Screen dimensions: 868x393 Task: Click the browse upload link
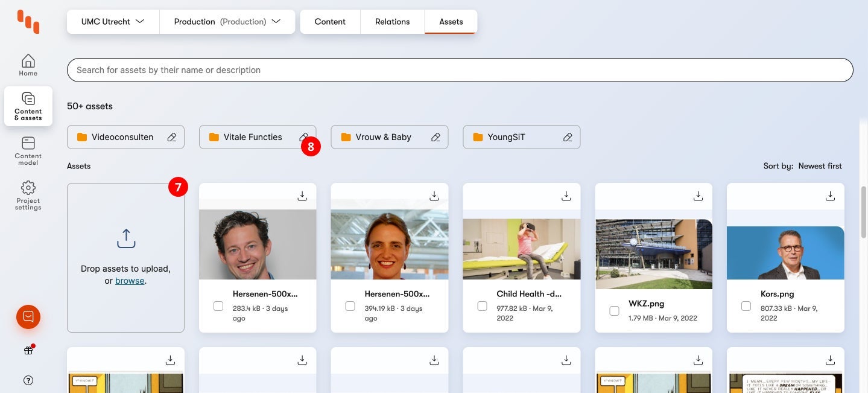point(130,281)
